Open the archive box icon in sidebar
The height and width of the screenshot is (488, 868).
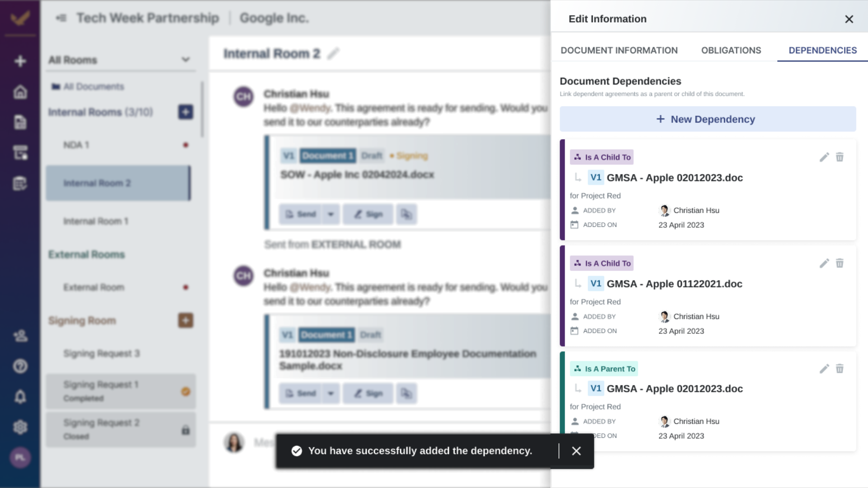[x=20, y=153]
